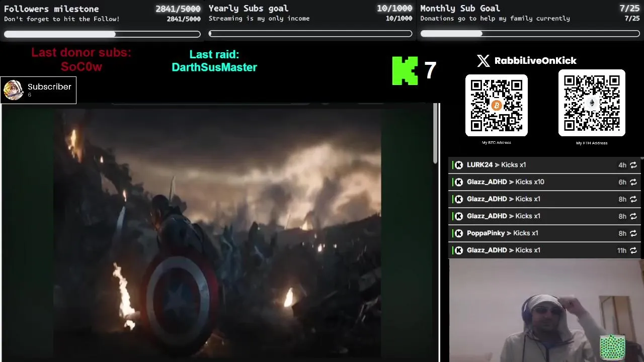Click "Don't forget to hit the Follow!" text
Image resolution: width=644 pixels, height=362 pixels.
pos(62,19)
